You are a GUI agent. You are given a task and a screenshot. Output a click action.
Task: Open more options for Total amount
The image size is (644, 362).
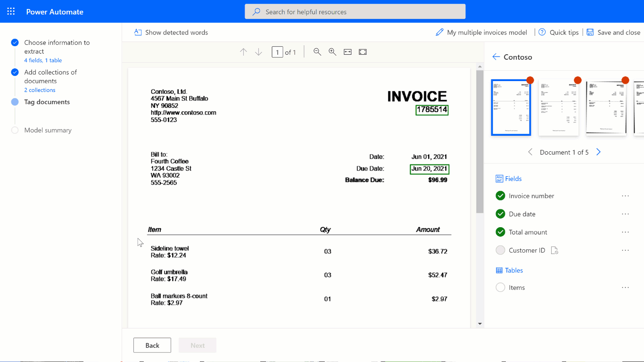click(625, 232)
